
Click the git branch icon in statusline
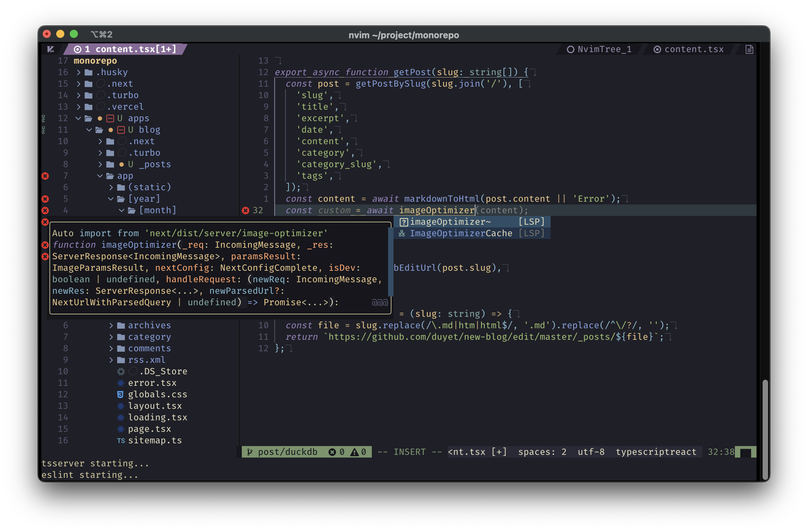(x=250, y=452)
